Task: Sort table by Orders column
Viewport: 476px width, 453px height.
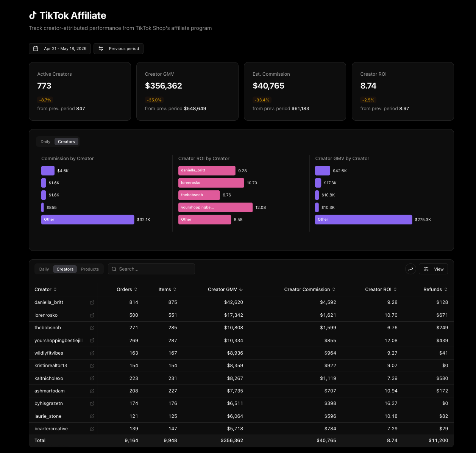Action: 127,290
